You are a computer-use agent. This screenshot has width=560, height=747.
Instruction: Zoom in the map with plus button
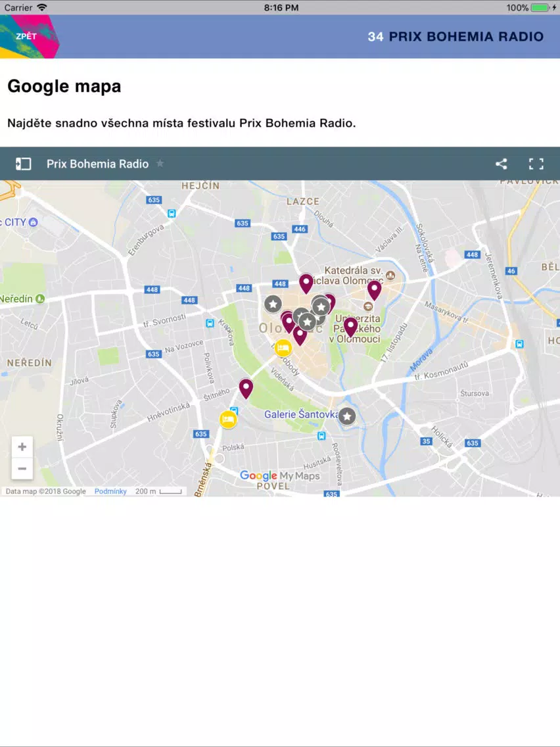[x=22, y=447]
